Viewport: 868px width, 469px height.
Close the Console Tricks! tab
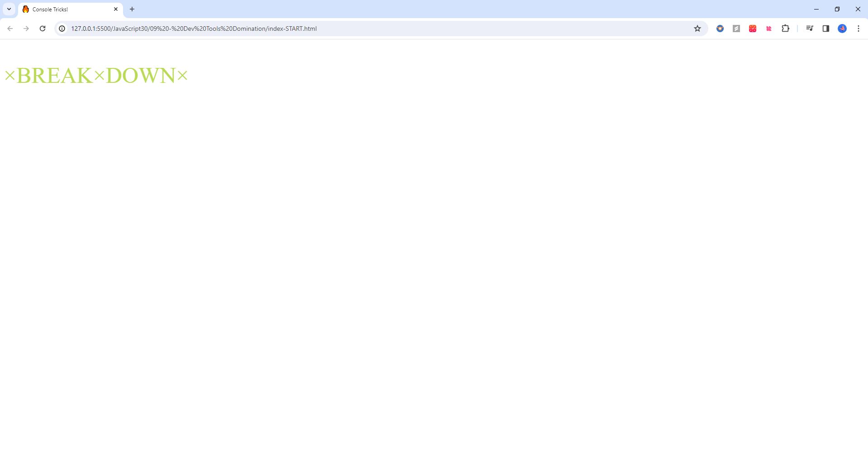pyautogui.click(x=116, y=9)
